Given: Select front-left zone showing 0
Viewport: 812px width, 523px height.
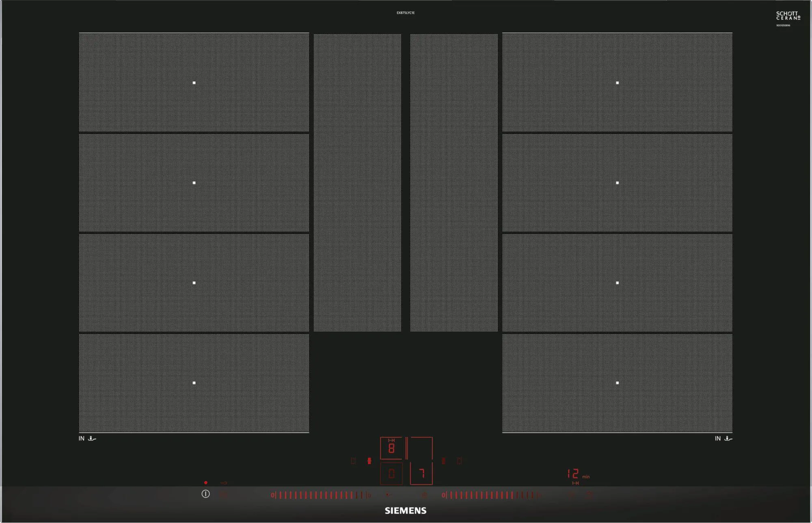Looking at the screenshot, I should point(391,473).
